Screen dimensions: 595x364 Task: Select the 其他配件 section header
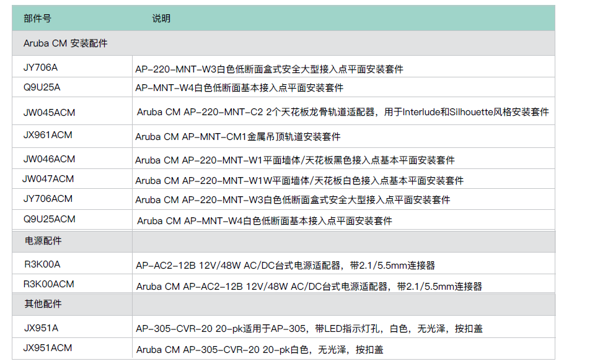coord(43,304)
